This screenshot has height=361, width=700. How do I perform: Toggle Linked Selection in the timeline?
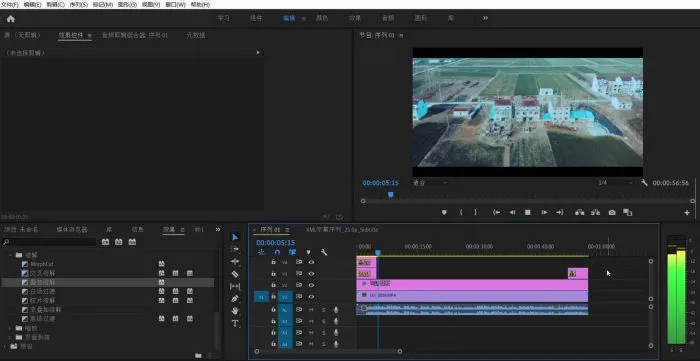click(x=292, y=253)
